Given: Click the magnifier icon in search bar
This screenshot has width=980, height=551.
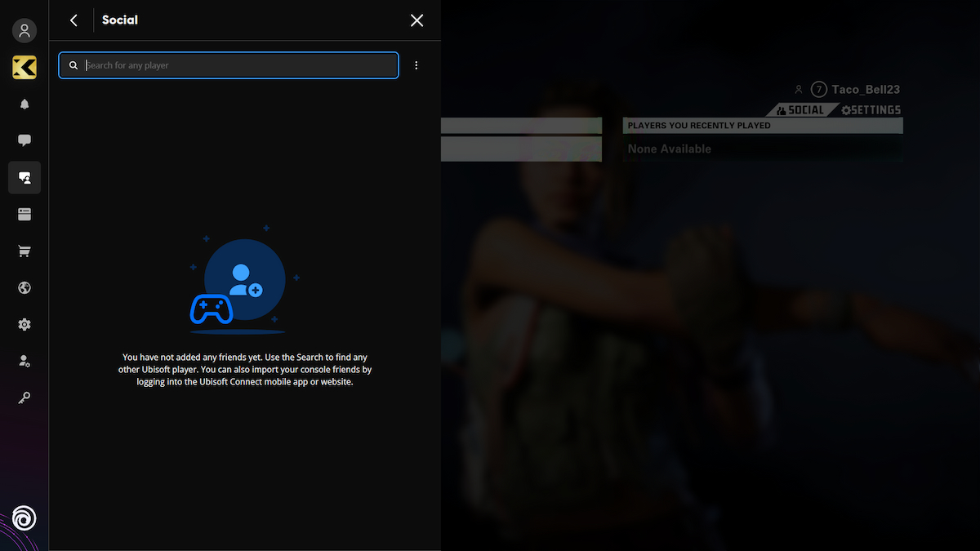Looking at the screenshot, I should (x=73, y=65).
